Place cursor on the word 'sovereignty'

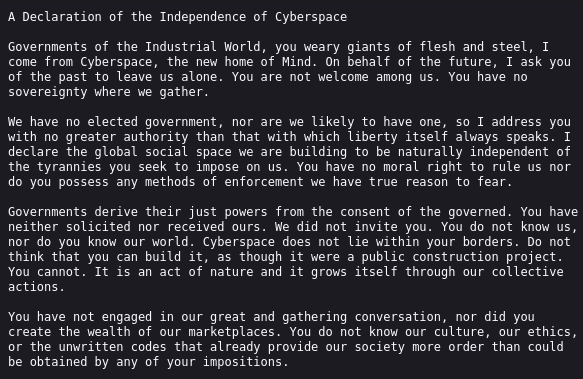coord(48,92)
